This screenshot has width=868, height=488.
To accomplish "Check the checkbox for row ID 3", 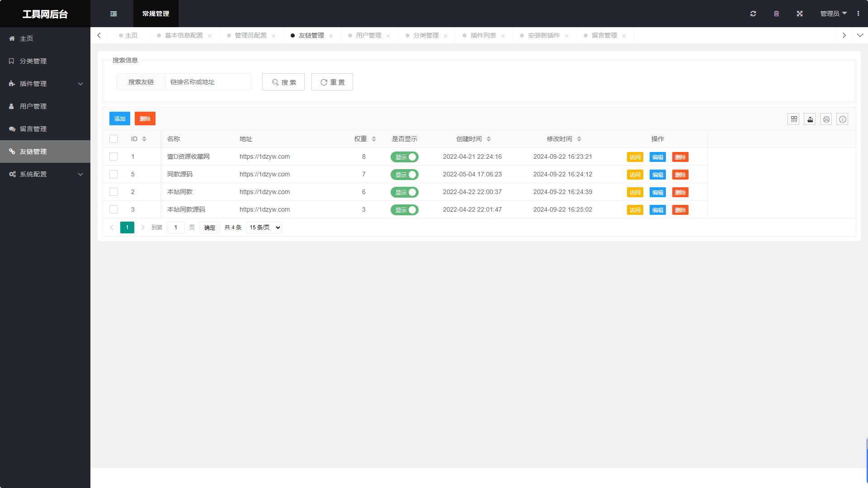I will [113, 209].
